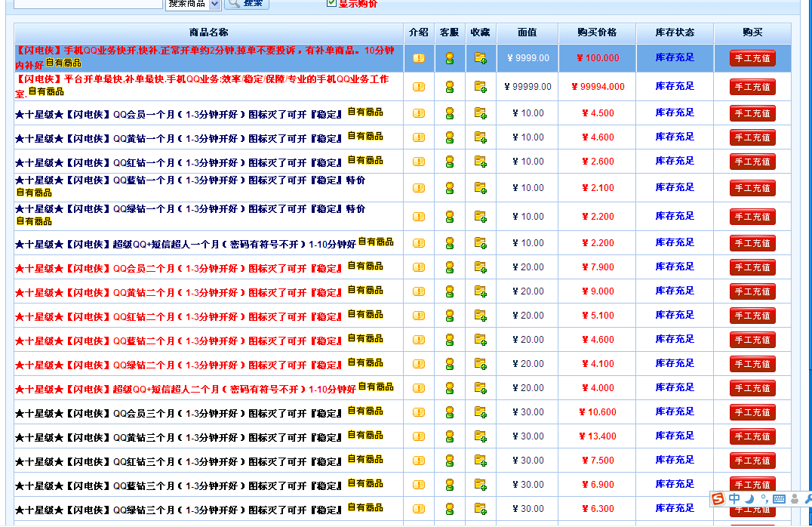Toggle the 显示购价 checkbox
Screen dimensions: 812x527
331,4
